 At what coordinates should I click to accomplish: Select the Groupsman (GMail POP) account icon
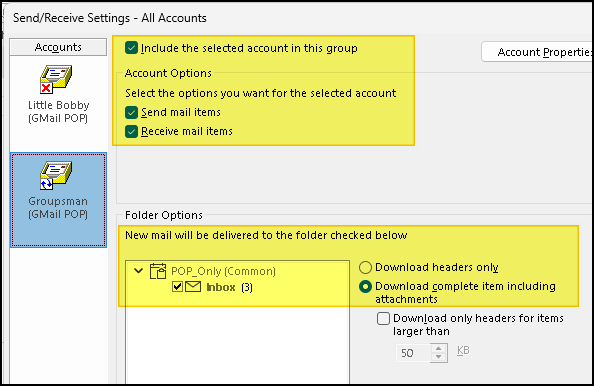pyautogui.click(x=56, y=175)
